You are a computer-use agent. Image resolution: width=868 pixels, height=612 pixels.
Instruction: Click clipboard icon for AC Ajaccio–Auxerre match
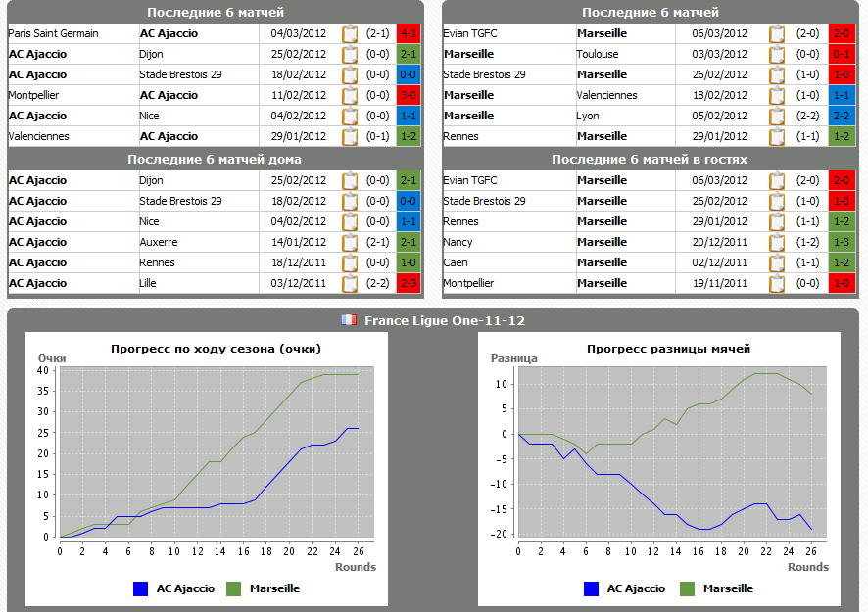pos(350,243)
